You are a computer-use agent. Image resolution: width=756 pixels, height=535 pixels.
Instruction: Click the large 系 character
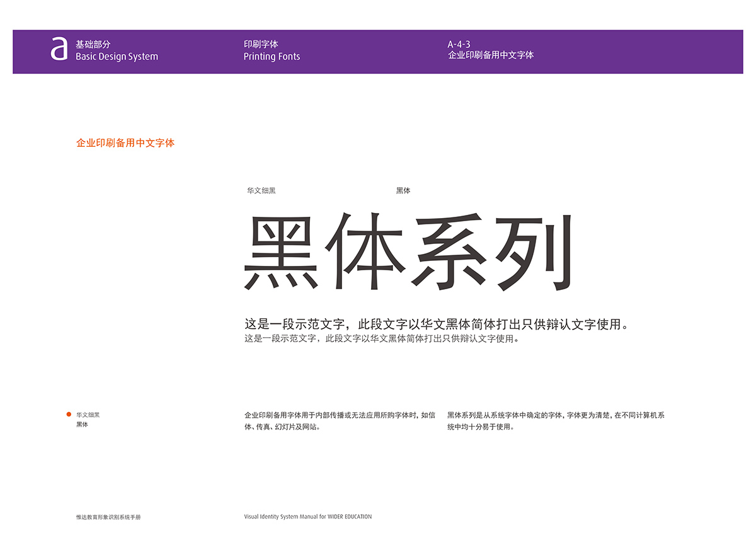point(451,252)
